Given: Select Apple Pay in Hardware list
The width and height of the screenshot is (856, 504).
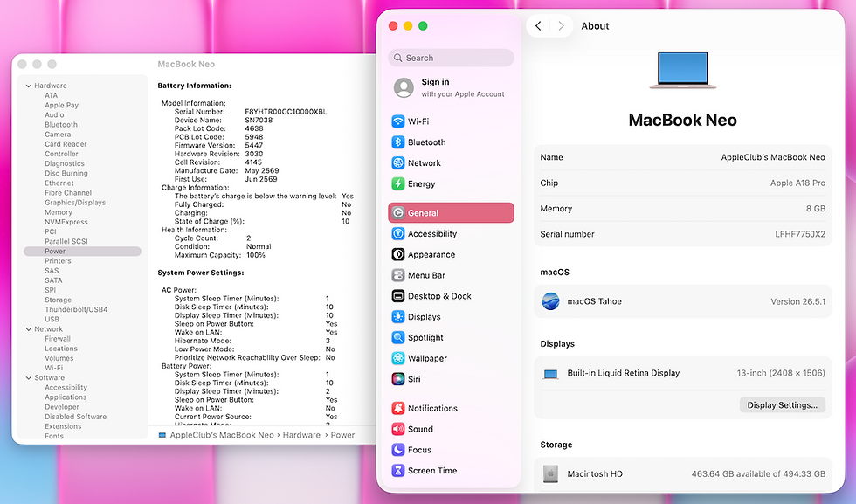Looking at the screenshot, I should (x=61, y=105).
